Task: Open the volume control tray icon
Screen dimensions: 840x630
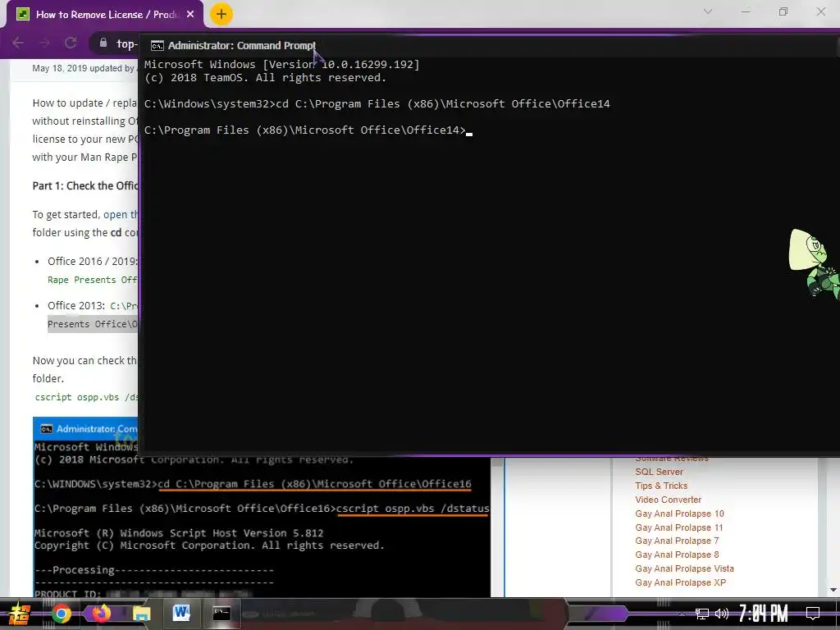Action: (x=722, y=614)
